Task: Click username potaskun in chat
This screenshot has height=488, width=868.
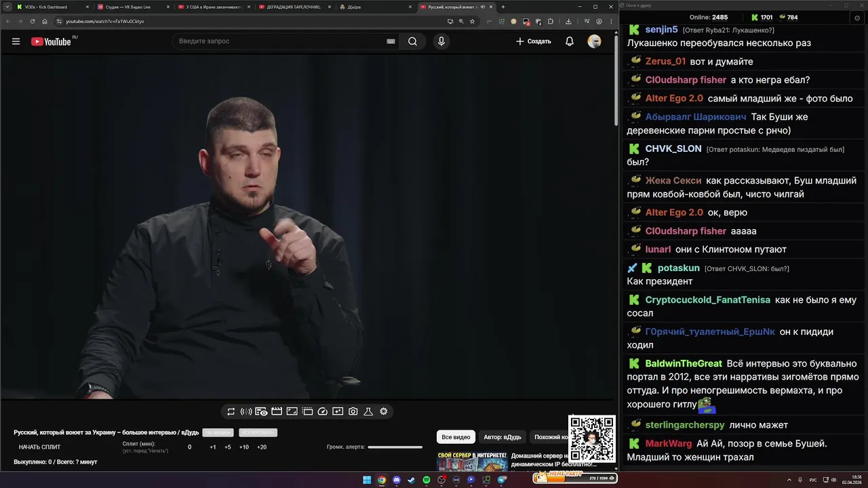Action: [678, 268]
